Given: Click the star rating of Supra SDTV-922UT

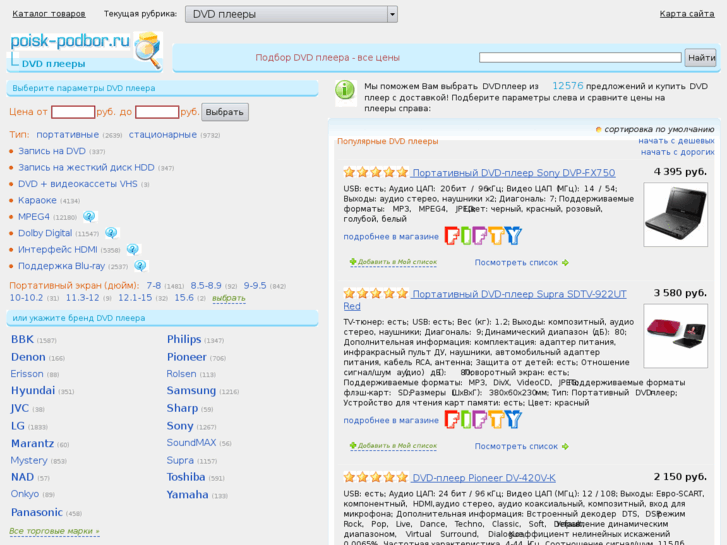Looking at the screenshot, I should coord(376,294).
